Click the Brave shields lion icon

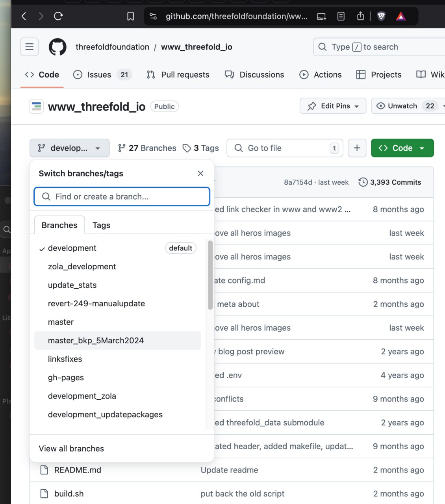(x=381, y=16)
